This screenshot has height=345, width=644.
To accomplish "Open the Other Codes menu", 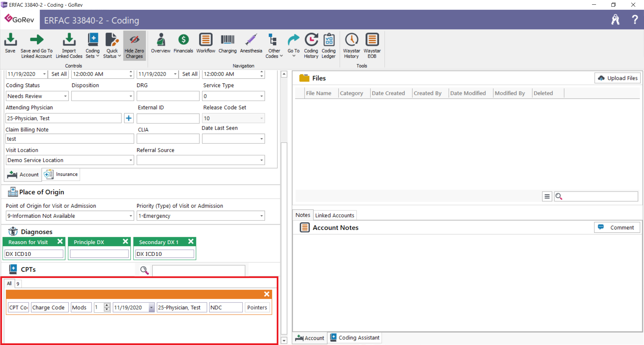I will (274, 46).
